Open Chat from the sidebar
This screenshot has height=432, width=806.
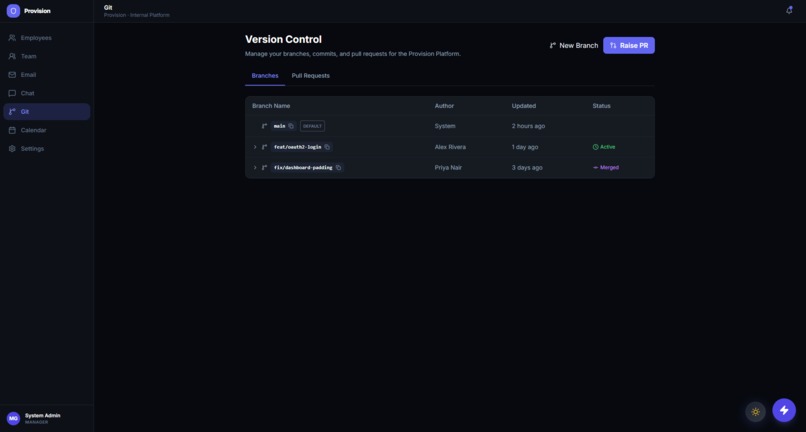[47, 93]
